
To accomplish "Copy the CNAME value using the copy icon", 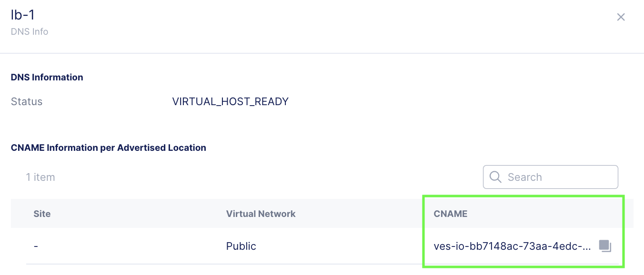I will (605, 246).
